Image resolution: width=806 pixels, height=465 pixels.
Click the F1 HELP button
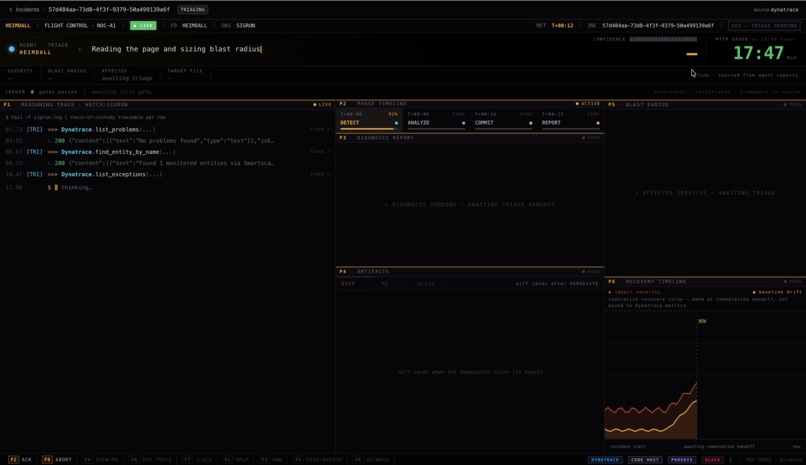pyautogui.click(x=236, y=459)
